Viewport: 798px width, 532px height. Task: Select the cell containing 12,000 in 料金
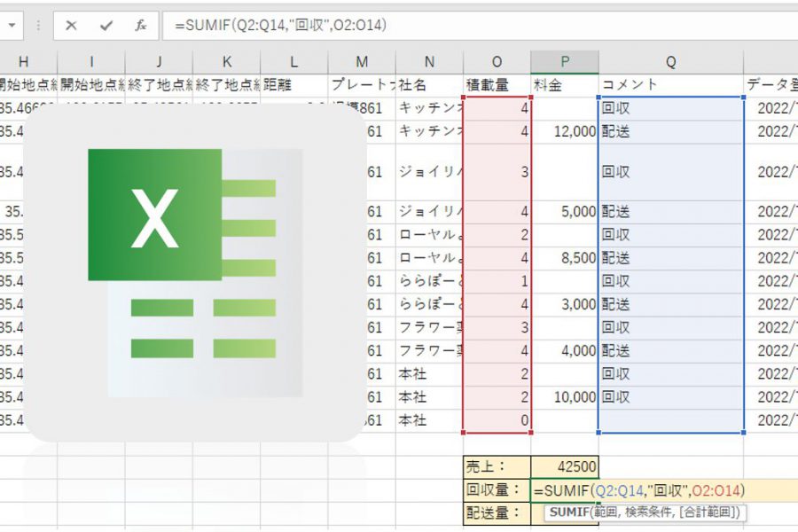pos(565,131)
